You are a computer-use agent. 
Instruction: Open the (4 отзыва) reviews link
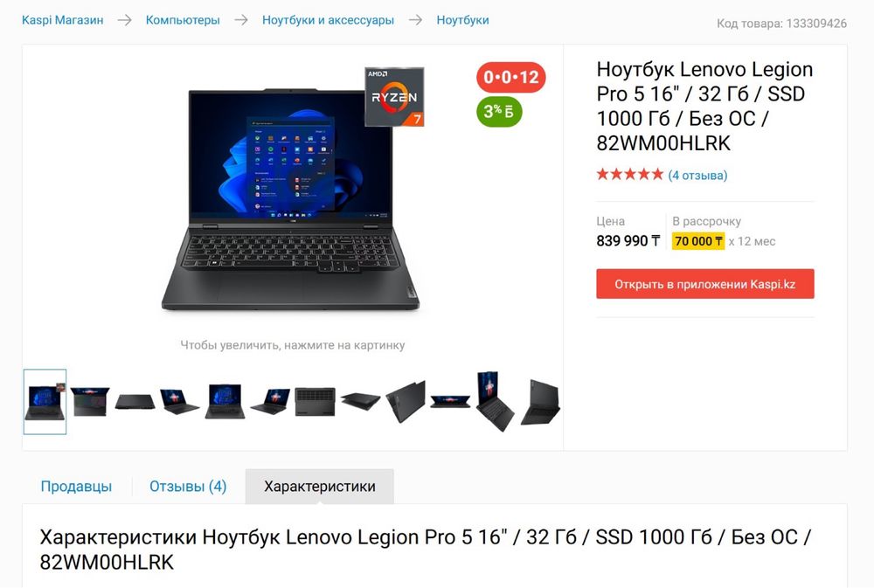point(697,175)
